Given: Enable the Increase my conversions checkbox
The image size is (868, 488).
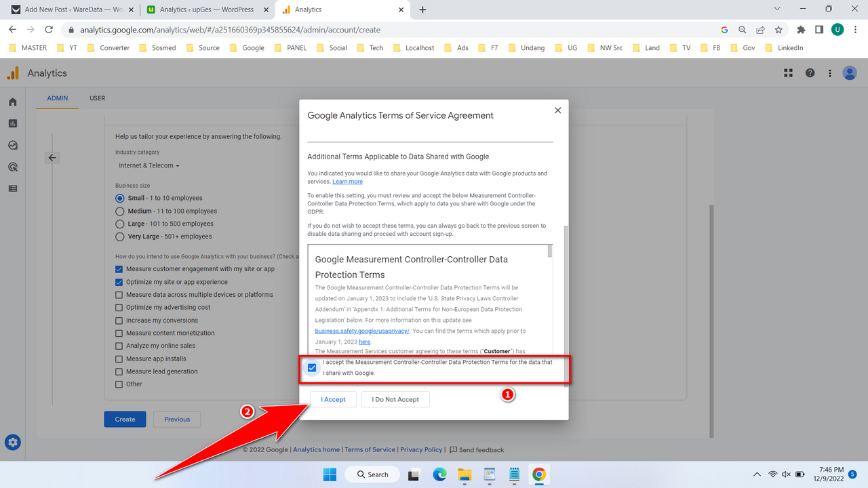Looking at the screenshot, I should tap(119, 320).
